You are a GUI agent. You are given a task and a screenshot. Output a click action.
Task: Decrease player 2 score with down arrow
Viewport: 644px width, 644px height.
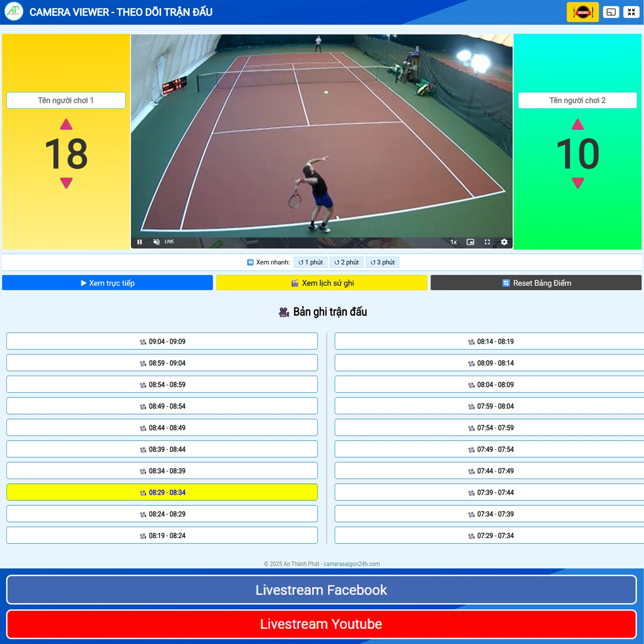click(x=577, y=182)
